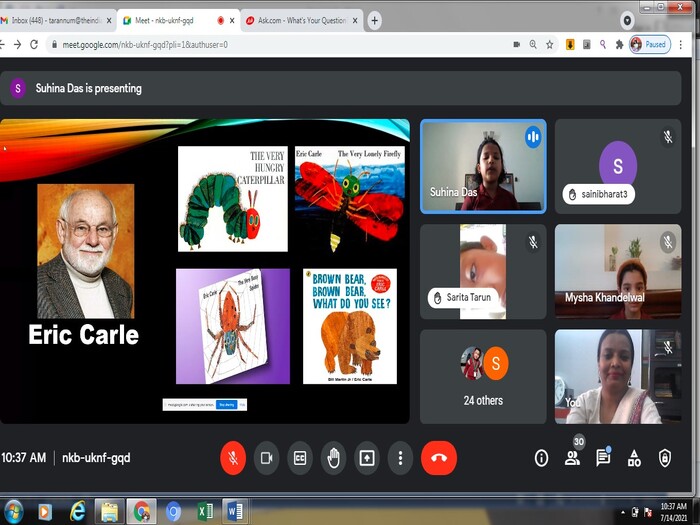The image size is (700, 525).
Task: Open Chrome's three-dot menu
Action: tap(681, 45)
